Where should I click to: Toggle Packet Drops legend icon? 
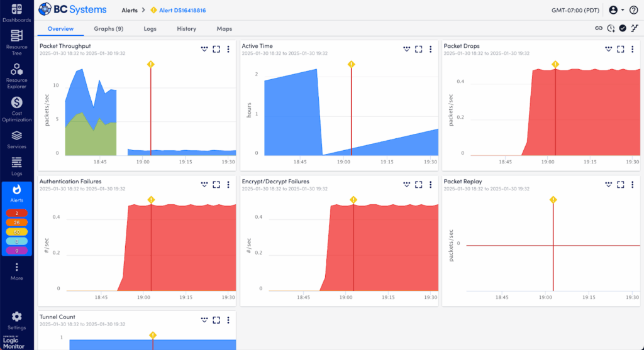click(x=608, y=49)
